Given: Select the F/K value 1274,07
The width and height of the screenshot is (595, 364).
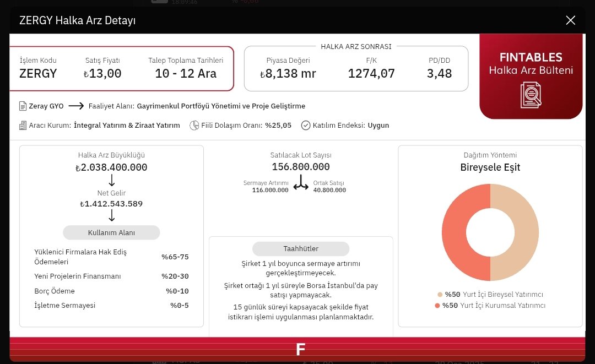Looking at the screenshot, I should coord(371,74).
